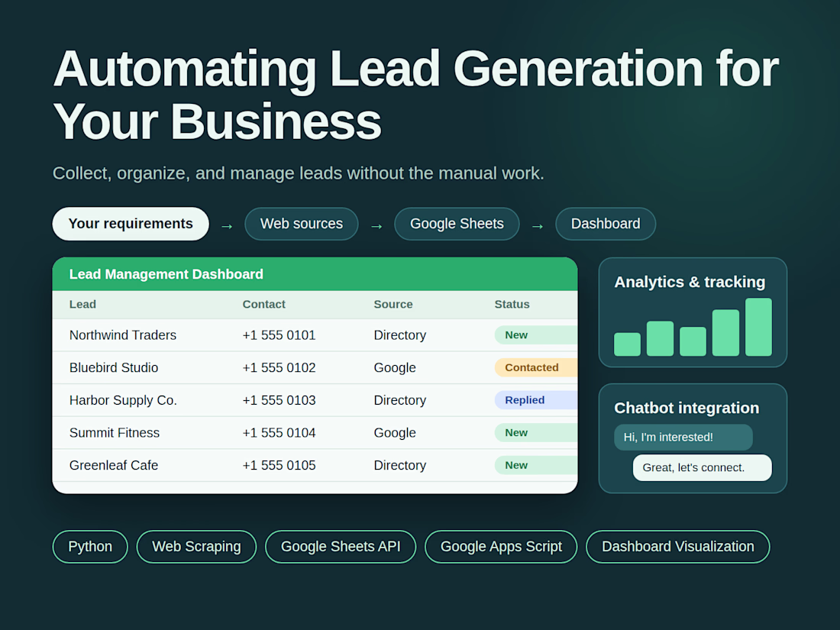Select the Python skill tag
This screenshot has height=630, width=840.
tap(90, 547)
